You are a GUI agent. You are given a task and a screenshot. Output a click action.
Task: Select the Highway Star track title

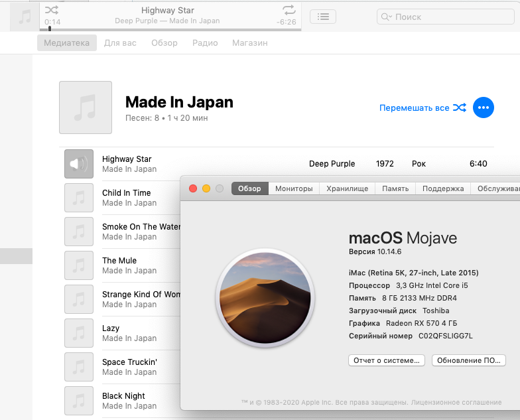(x=127, y=159)
